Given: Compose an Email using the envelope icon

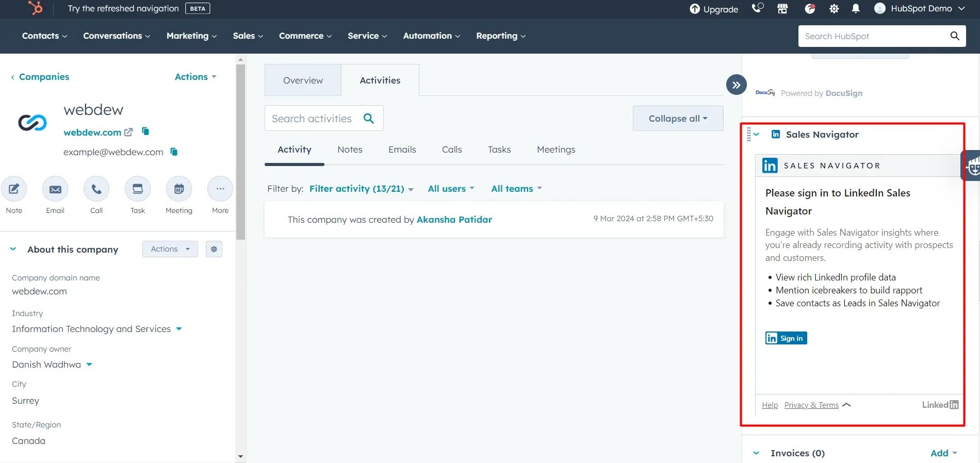Looking at the screenshot, I should click(x=55, y=189).
